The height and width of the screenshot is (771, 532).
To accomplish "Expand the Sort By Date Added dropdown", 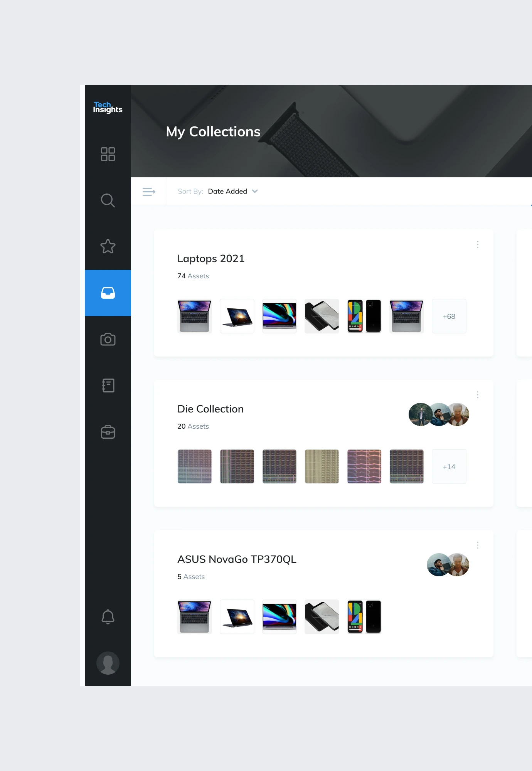I will pos(232,192).
